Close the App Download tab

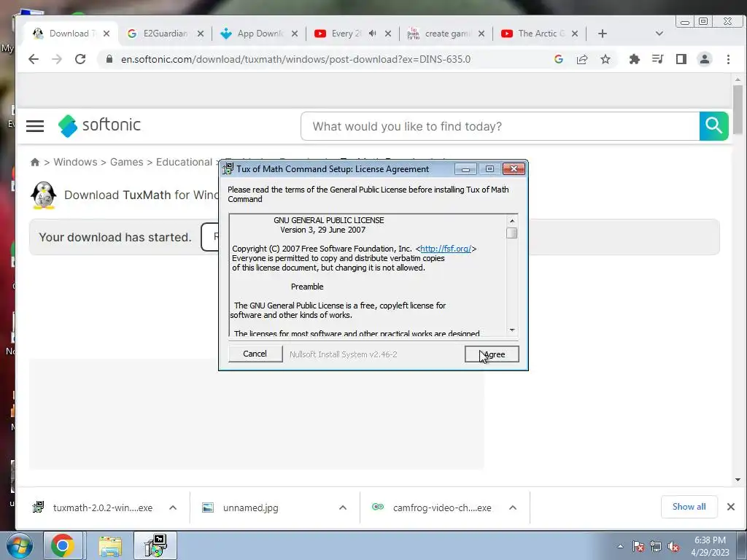click(295, 34)
